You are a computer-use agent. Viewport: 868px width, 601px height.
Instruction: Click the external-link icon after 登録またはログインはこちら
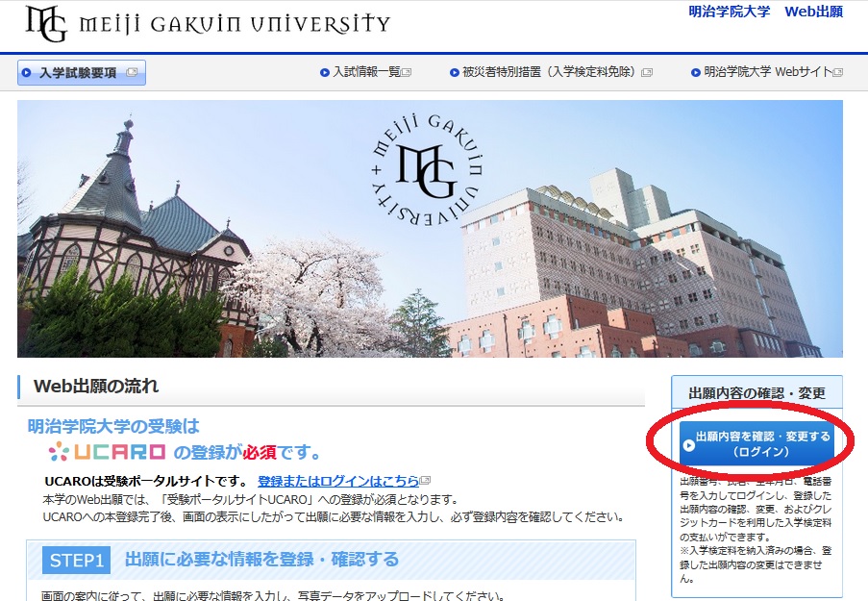(425, 480)
